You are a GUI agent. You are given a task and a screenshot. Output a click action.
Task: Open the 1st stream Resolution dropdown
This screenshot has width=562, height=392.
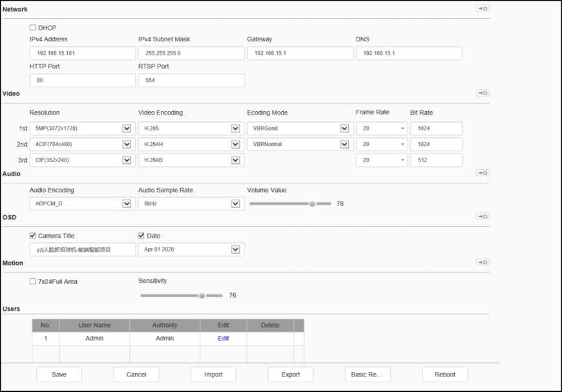point(127,129)
